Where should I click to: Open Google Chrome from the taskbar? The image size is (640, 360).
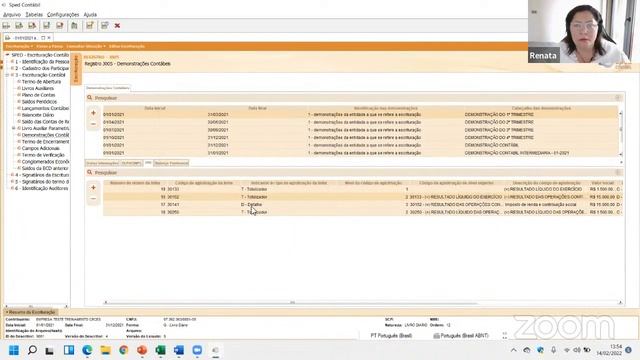(124, 350)
